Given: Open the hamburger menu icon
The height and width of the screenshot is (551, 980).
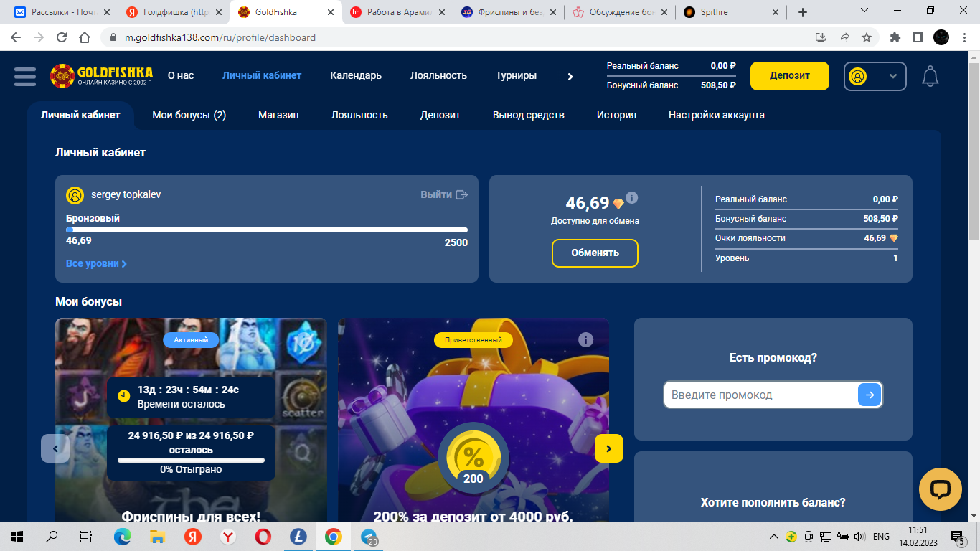Looking at the screenshot, I should [24, 76].
